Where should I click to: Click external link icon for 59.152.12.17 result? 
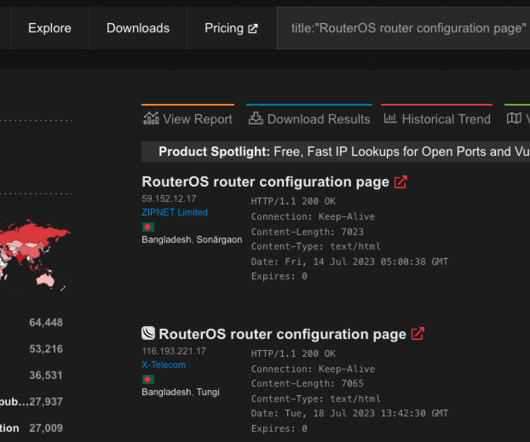pos(401,182)
